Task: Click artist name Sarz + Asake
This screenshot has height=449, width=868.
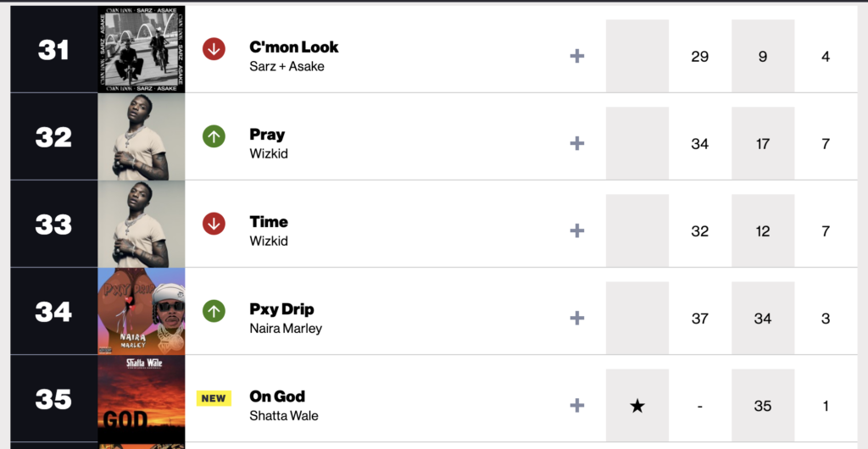Action: click(287, 66)
